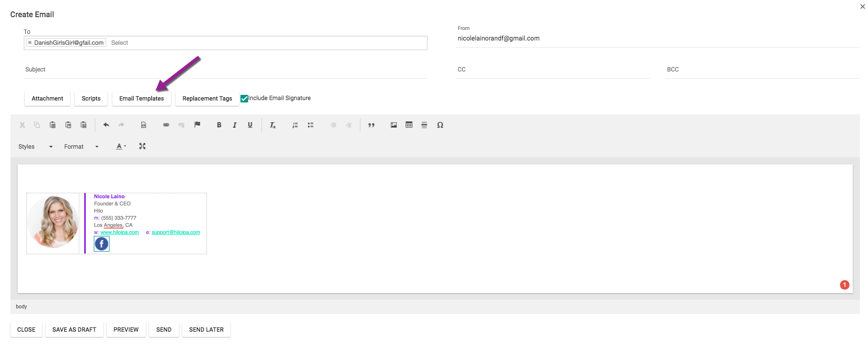Viewport: 868px width, 356px height.
Task: Insert a special character with Omega icon
Action: click(x=440, y=125)
